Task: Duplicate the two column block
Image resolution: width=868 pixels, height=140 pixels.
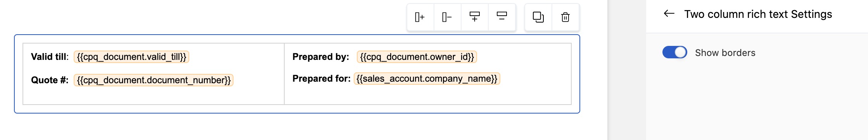Action: tap(538, 17)
